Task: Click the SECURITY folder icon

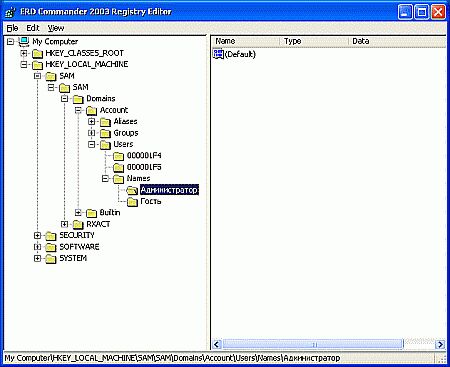Action: [x=51, y=236]
